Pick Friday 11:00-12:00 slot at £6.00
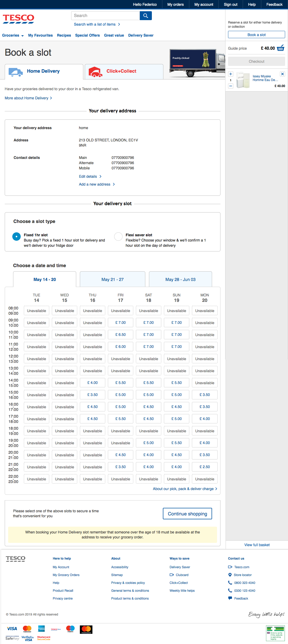 coord(120,347)
